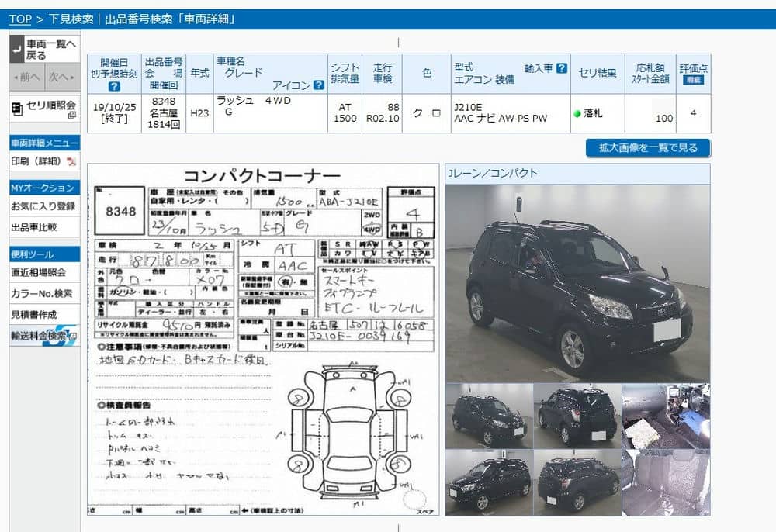
Task: Click the back-arrow icon for 車両一覧へ戻る
Action: (17, 50)
